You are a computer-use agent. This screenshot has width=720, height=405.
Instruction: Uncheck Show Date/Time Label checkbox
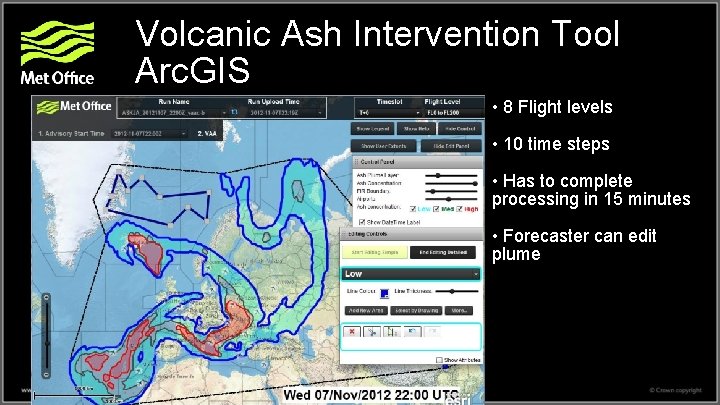(362, 222)
